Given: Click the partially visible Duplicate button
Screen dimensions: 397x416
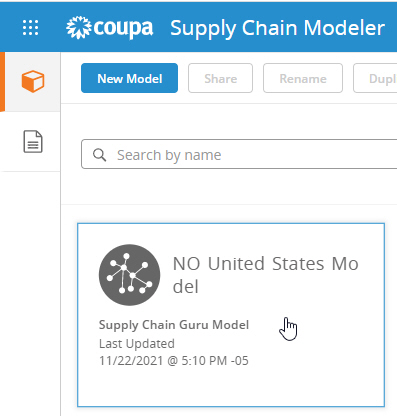Looking at the screenshot, I should point(375,78).
